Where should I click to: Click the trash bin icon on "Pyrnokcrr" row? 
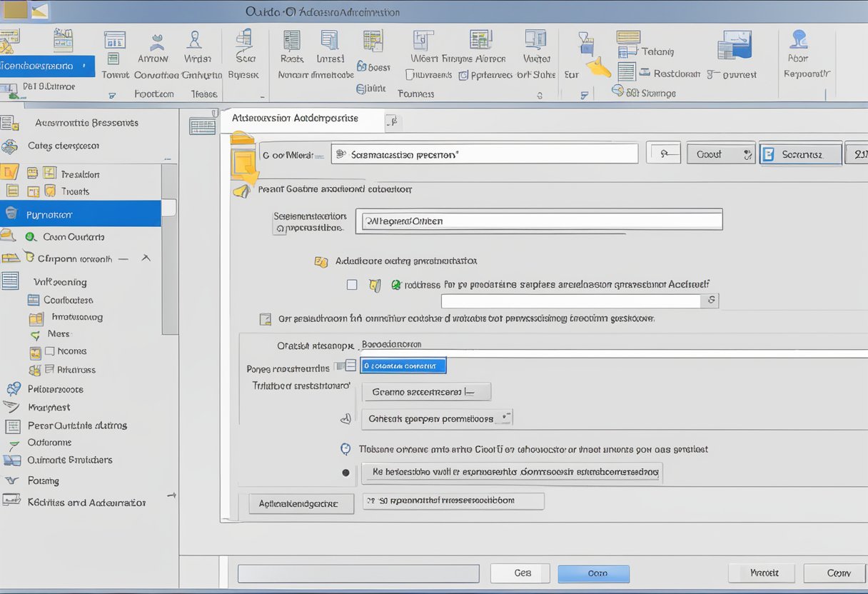pyautogui.click(x=10, y=213)
